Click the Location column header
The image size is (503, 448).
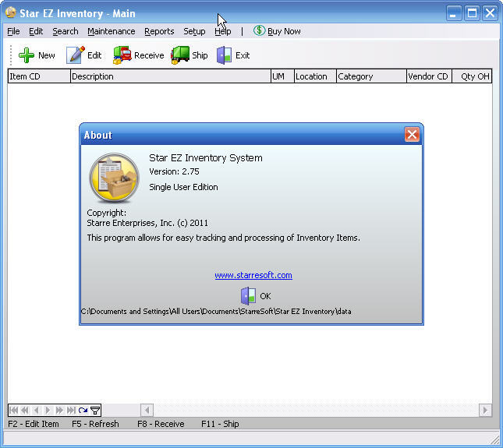point(315,76)
